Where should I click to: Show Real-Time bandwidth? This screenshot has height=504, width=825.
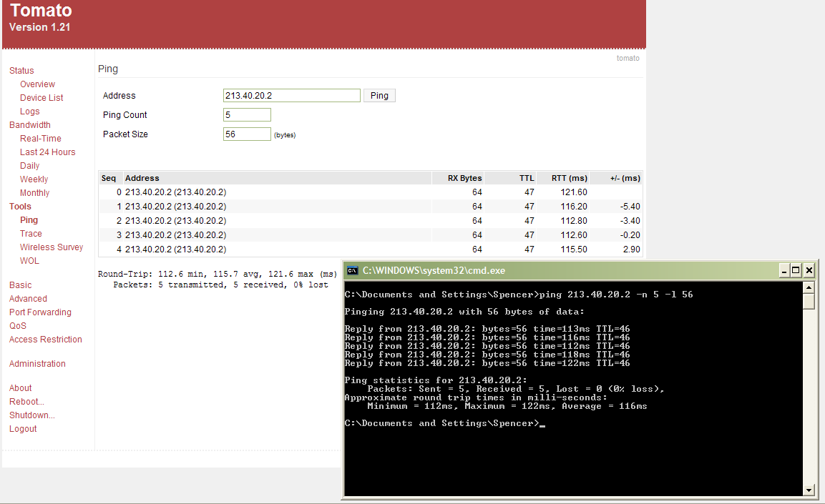[41, 139]
